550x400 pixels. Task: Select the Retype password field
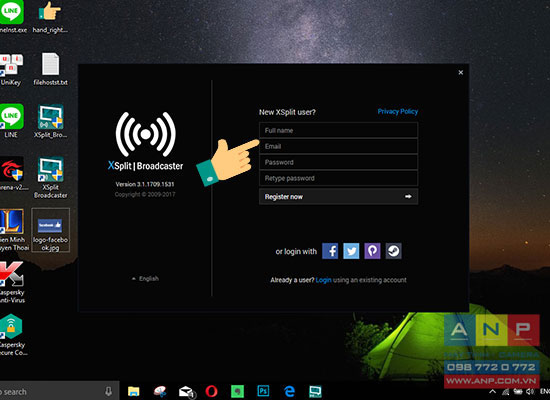pyautogui.click(x=338, y=178)
